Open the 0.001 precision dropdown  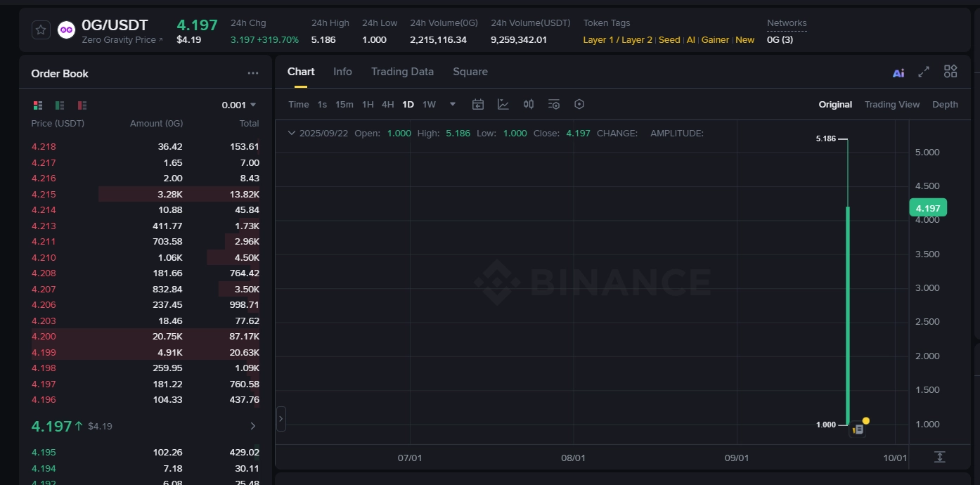click(x=239, y=103)
